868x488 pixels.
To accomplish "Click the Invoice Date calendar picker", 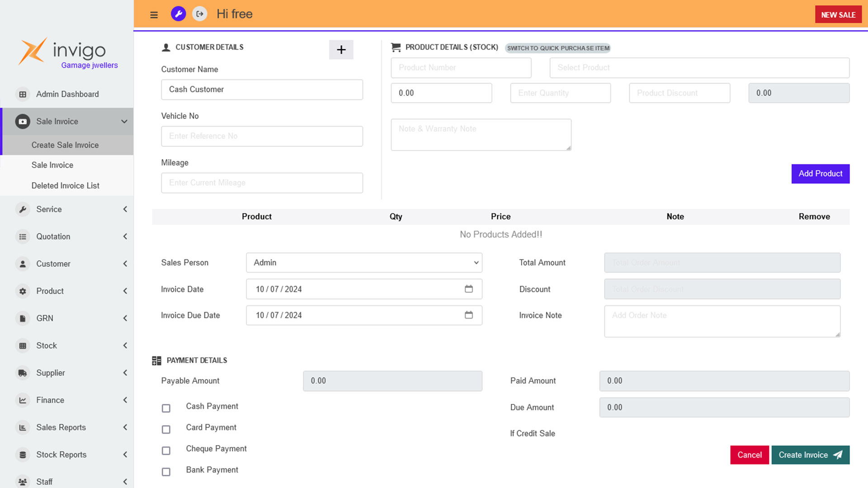I will coord(470,289).
